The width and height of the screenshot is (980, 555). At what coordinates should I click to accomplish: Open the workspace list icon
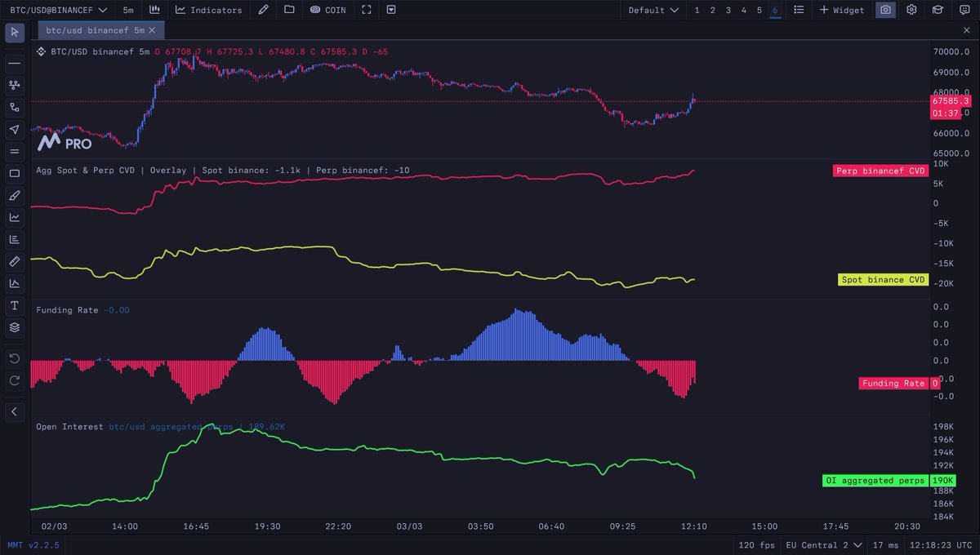(799, 10)
